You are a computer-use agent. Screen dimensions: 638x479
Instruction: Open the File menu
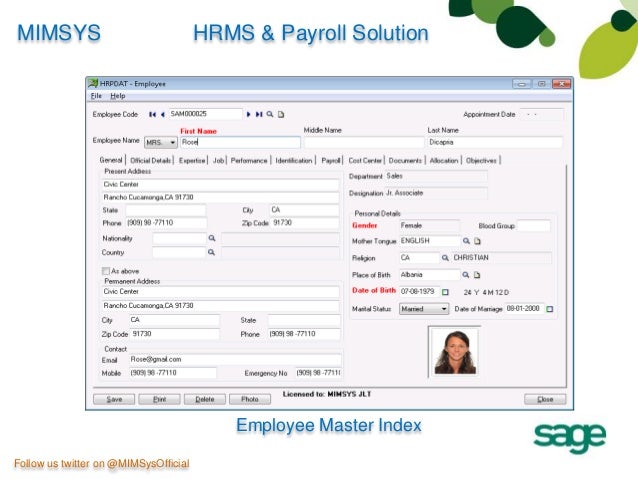[96, 96]
